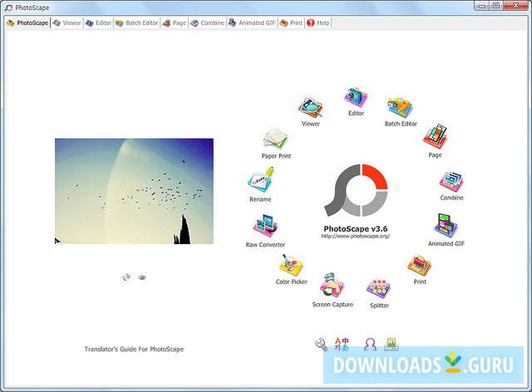Open the Combine icon in the circle
This screenshot has height=392, width=532.
(x=451, y=182)
